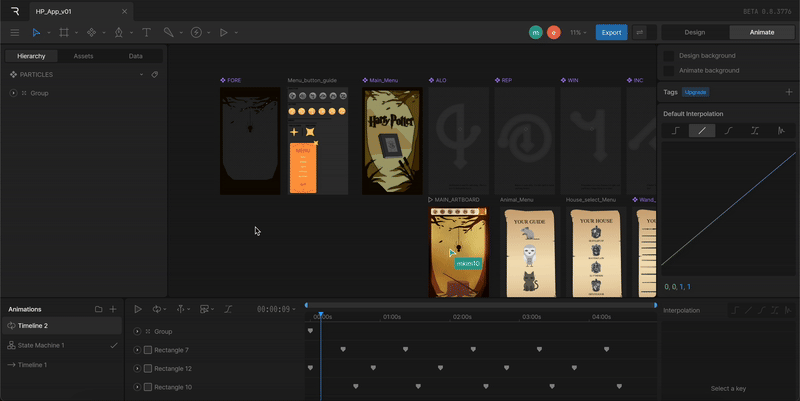Select the arrow Select tool
Image resolution: width=800 pixels, height=401 pixels.
pos(36,33)
